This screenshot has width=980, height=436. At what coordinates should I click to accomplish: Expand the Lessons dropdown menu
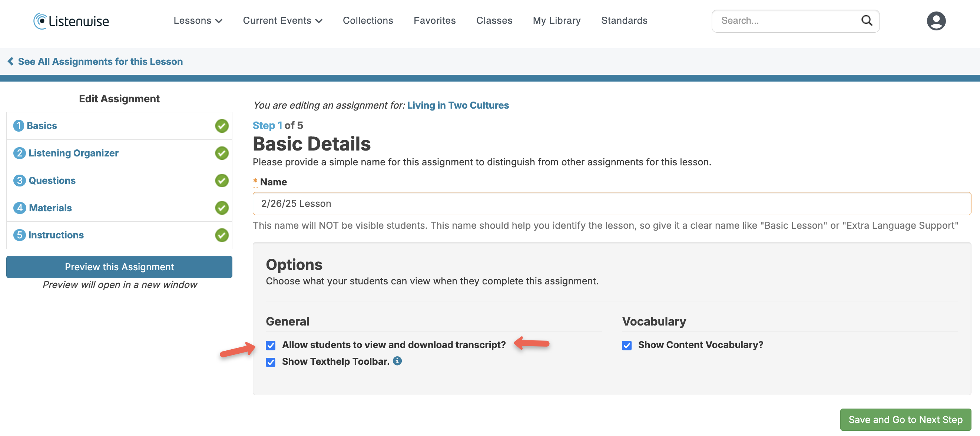[198, 20]
